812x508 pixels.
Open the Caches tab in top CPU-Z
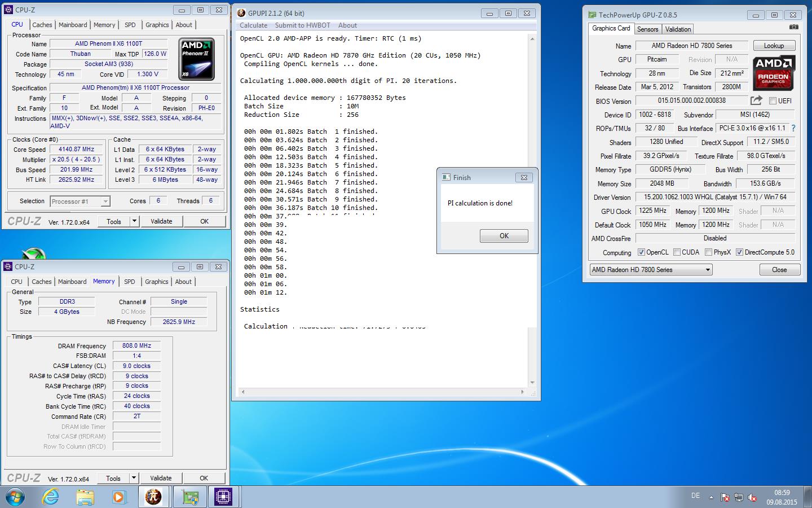42,25
